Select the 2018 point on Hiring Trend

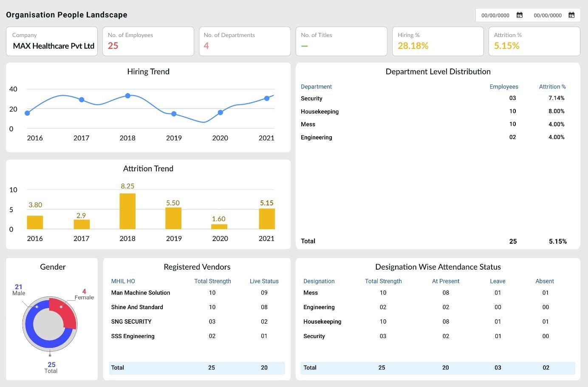(127, 96)
